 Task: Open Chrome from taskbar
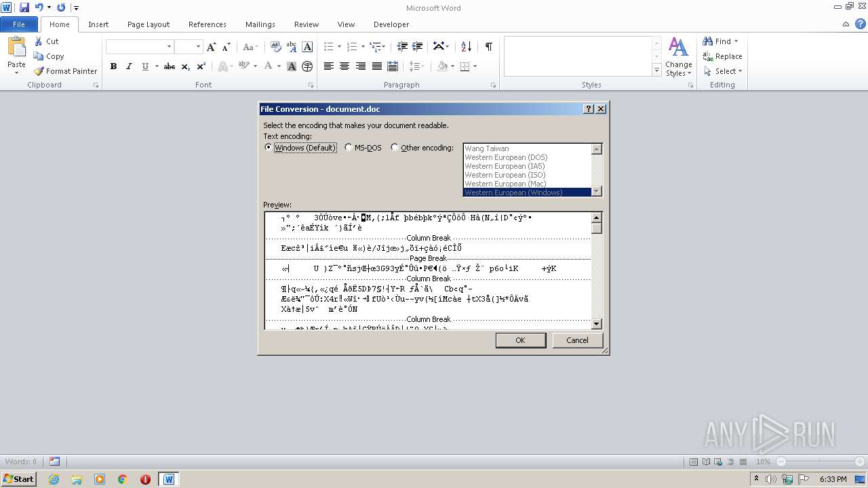pos(123,479)
